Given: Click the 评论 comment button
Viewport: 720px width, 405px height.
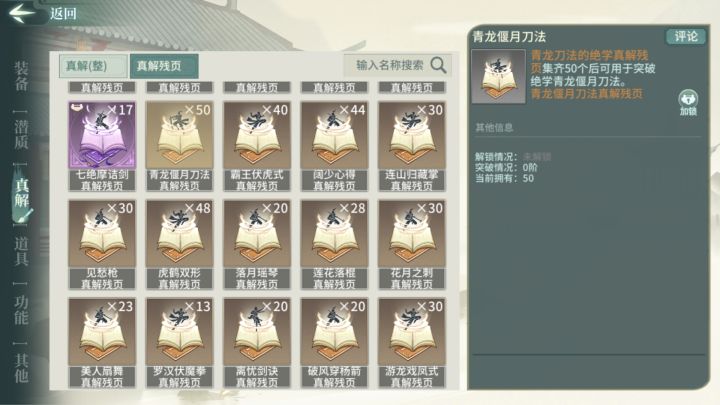Looking at the screenshot, I should (686, 37).
